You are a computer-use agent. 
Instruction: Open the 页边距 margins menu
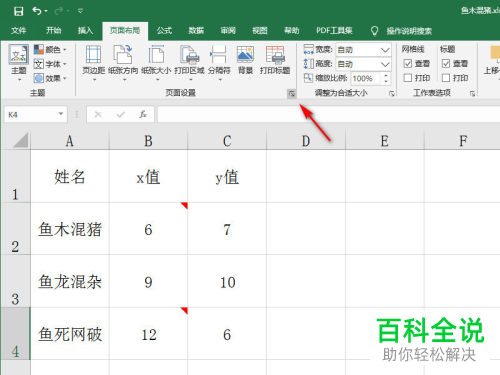pos(94,63)
